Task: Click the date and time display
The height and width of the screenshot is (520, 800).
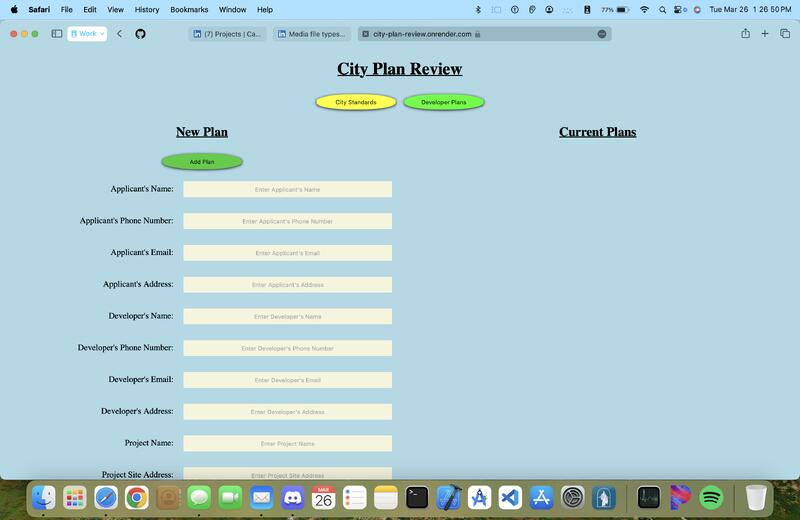Action: click(750, 9)
